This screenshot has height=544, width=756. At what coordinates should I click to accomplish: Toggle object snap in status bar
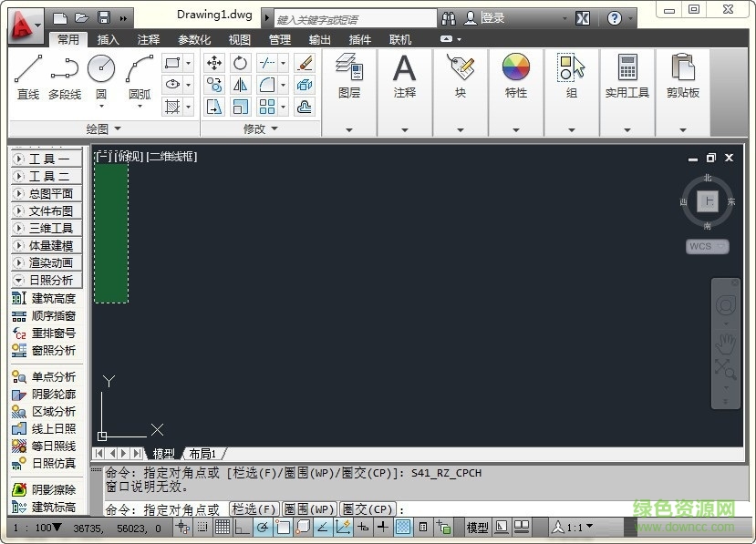tap(283, 528)
